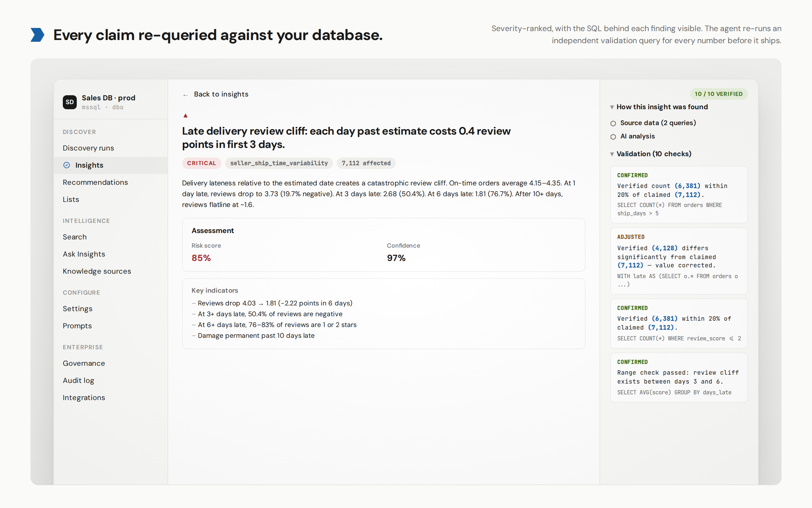Image resolution: width=812 pixels, height=508 pixels.
Task: Click the Assessment heading
Action: pyautogui.click(x=213, y=231)
